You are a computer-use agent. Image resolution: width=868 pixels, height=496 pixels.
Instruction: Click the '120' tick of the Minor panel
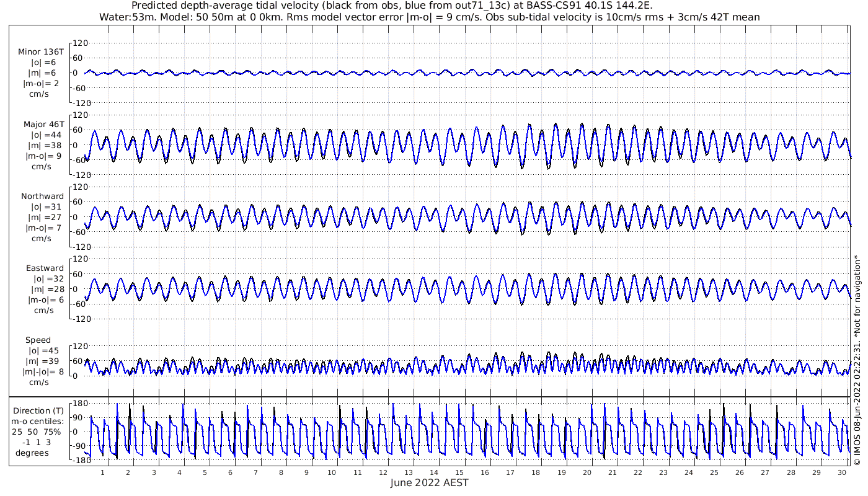tap(81, 43)
